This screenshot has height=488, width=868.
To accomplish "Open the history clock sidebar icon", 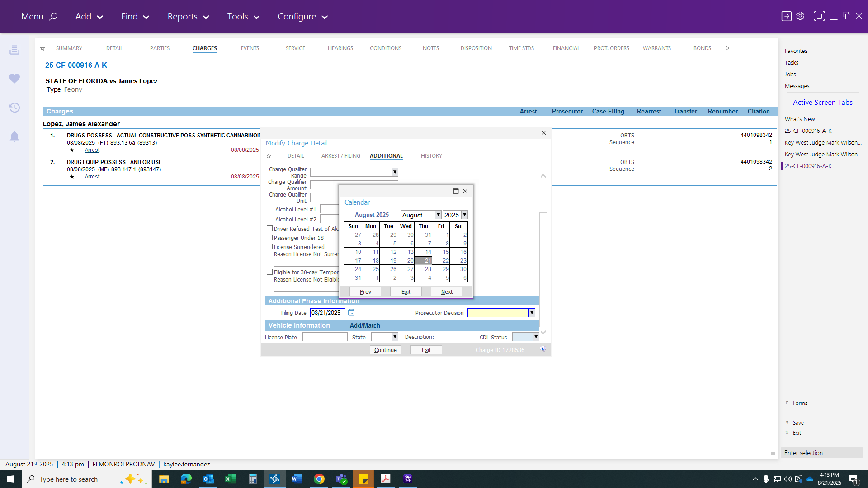I will pos(14,108).
